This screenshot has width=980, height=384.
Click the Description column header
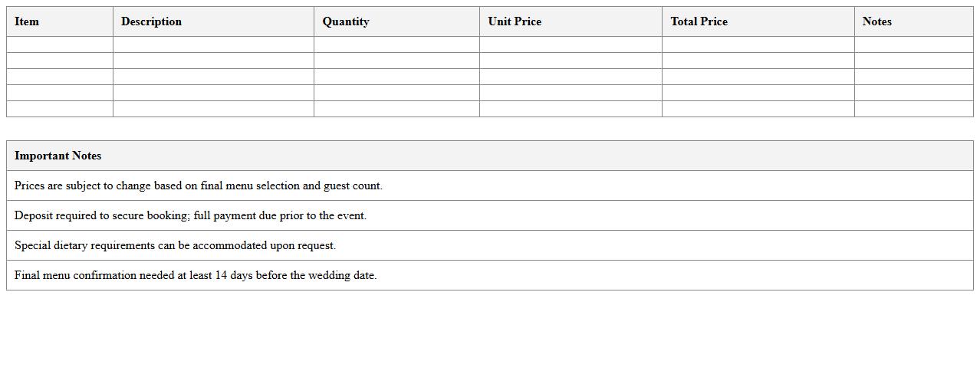[151, 21]
